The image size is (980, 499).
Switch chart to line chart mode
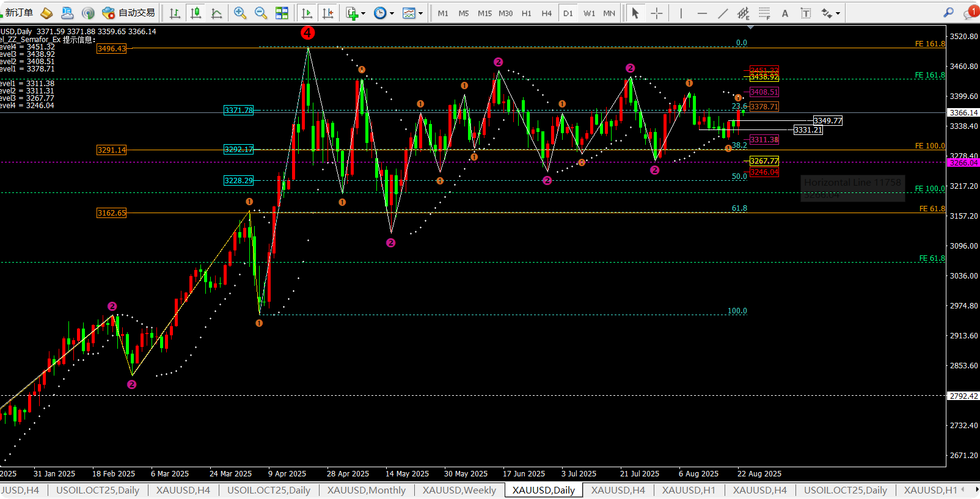(x=216, y=13)
